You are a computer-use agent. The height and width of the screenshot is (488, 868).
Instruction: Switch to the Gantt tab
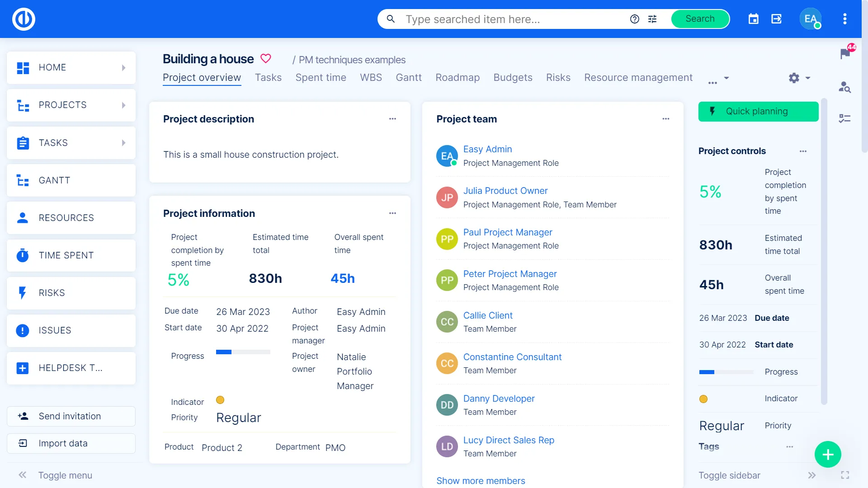[x=408, y=78]
